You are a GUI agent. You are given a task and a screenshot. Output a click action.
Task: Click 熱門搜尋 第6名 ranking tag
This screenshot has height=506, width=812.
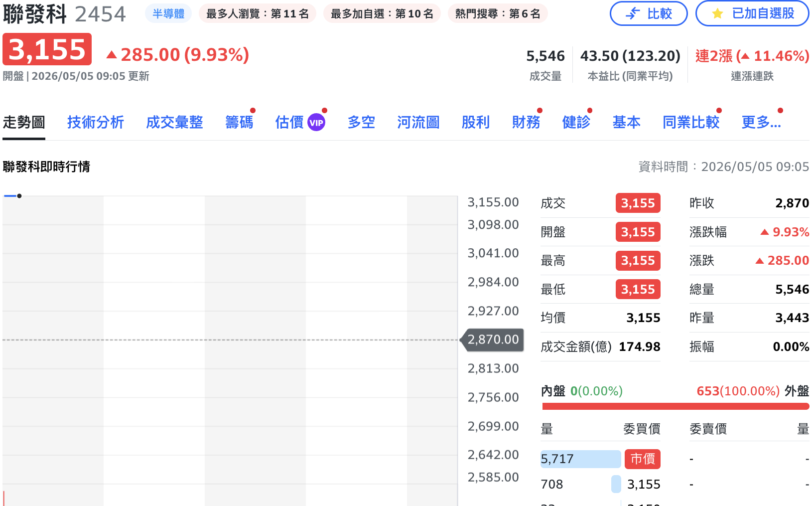point(498,14)
